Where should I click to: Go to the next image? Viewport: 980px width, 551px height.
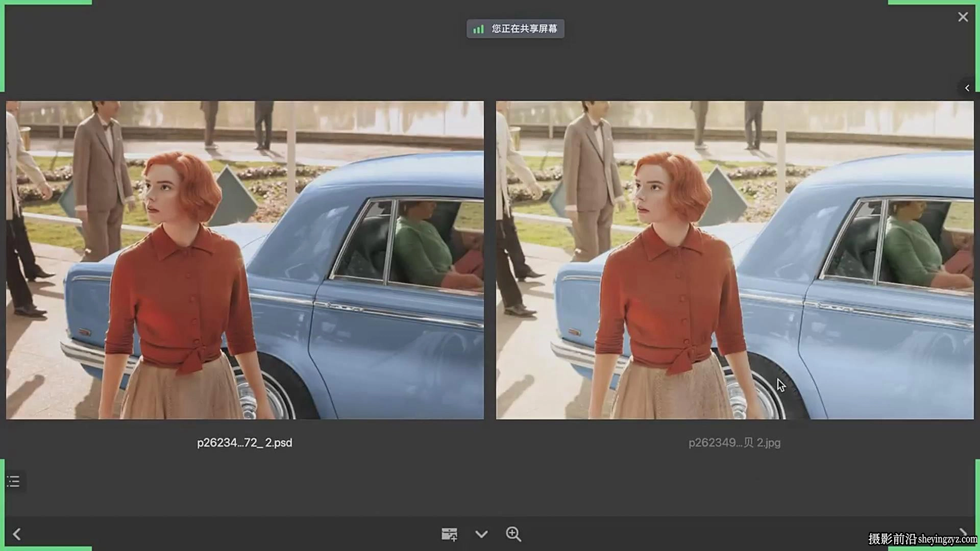(963, 534)
